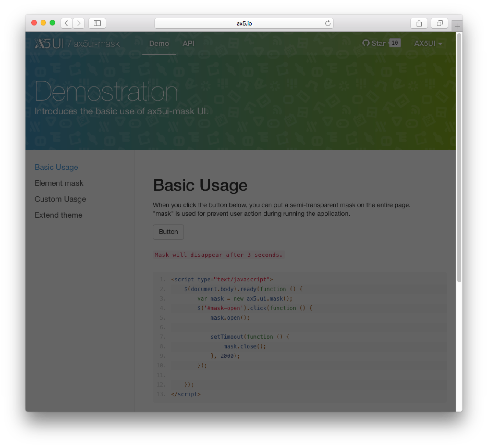This screenshot has height=448, width=488.
Task: Switch to the Demo tab
Action: tap(159, 44)
